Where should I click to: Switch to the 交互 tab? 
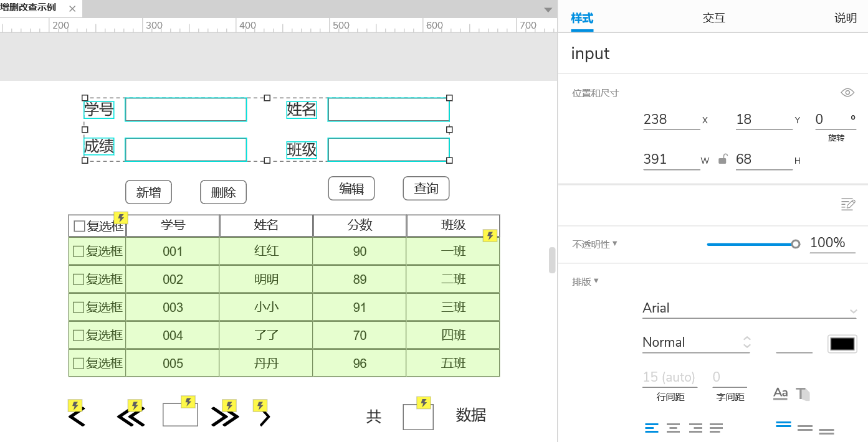pyautogui.click(x=713, y=18)
